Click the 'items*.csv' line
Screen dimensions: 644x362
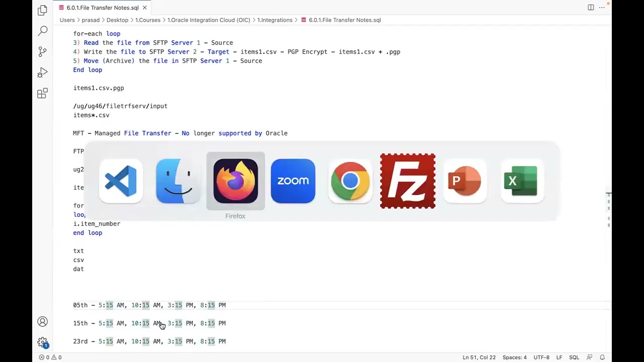[x=91, y=115]
